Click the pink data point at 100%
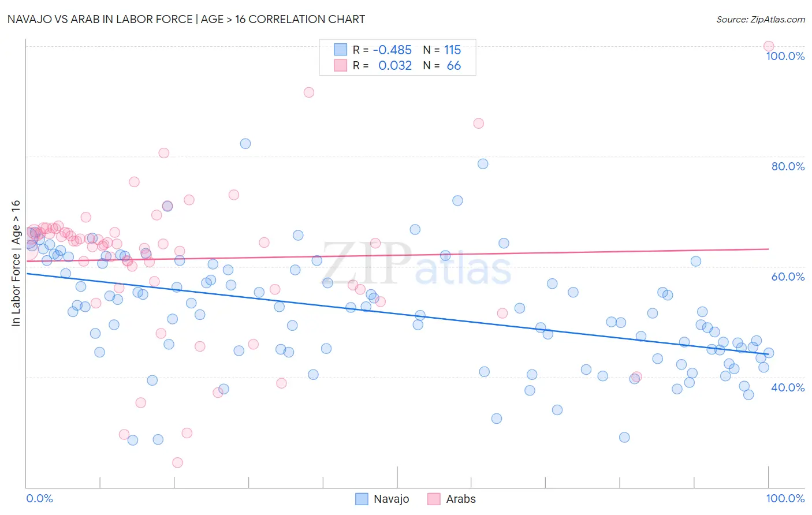The height and width of the screenshot is (515, 812). coord(768,46)
